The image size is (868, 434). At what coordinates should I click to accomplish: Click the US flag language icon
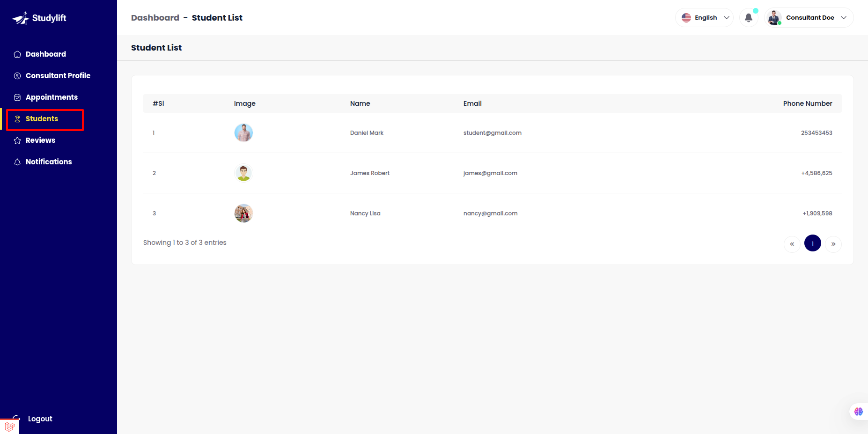(686, 18)
